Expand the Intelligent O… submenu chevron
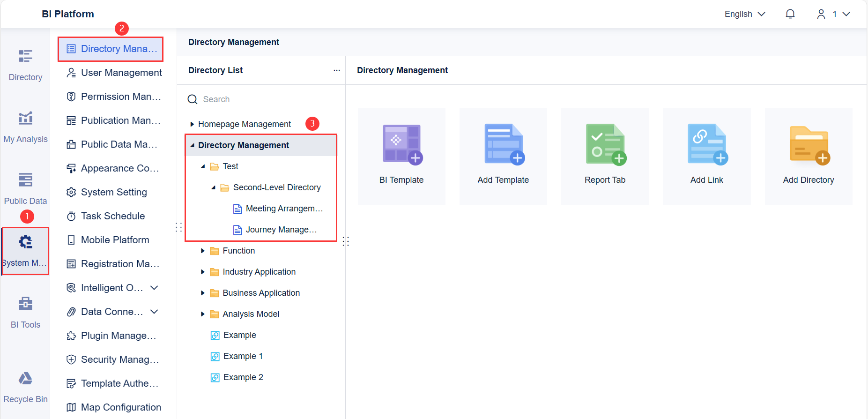This screenshot has width=868, height=419. pos(154,288)
